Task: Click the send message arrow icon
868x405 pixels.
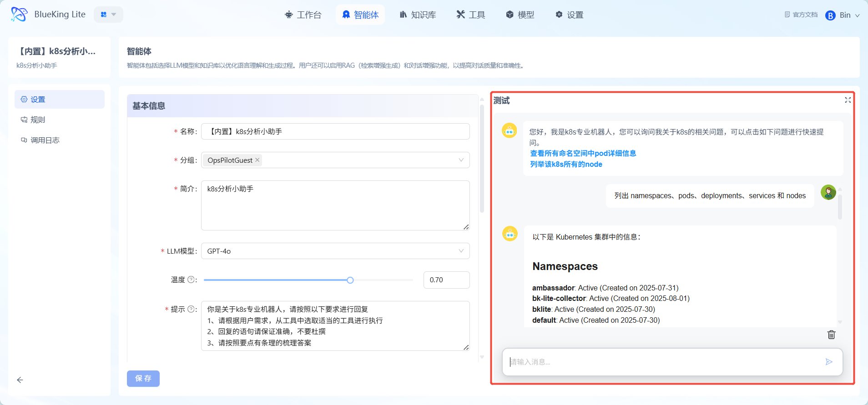Action: coord(829,362)
